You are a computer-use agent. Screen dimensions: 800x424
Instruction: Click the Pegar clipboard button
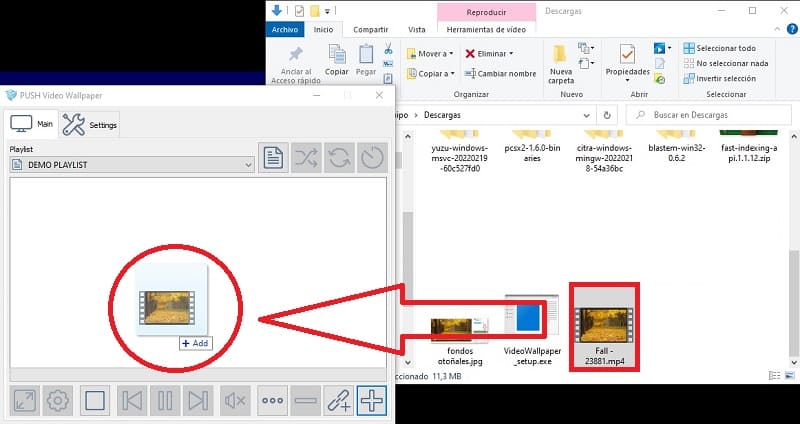pyautogui.click(x=366, y=60)
